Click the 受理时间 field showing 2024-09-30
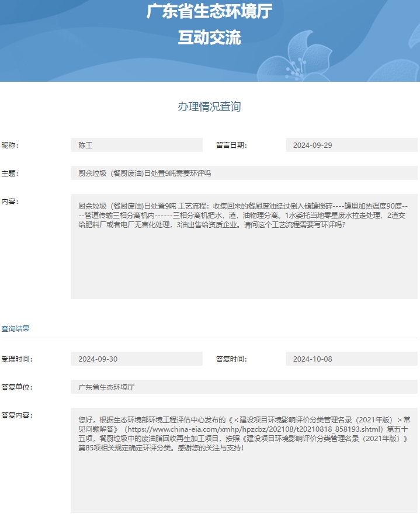Viewport: 420px width, 517px height. (x=137, y=359)
